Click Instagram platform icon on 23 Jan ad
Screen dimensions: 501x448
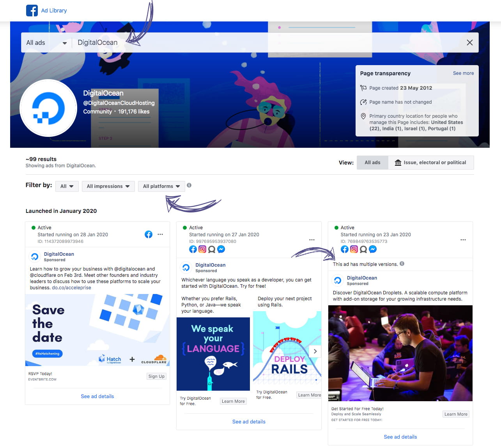tap(354, 249)
